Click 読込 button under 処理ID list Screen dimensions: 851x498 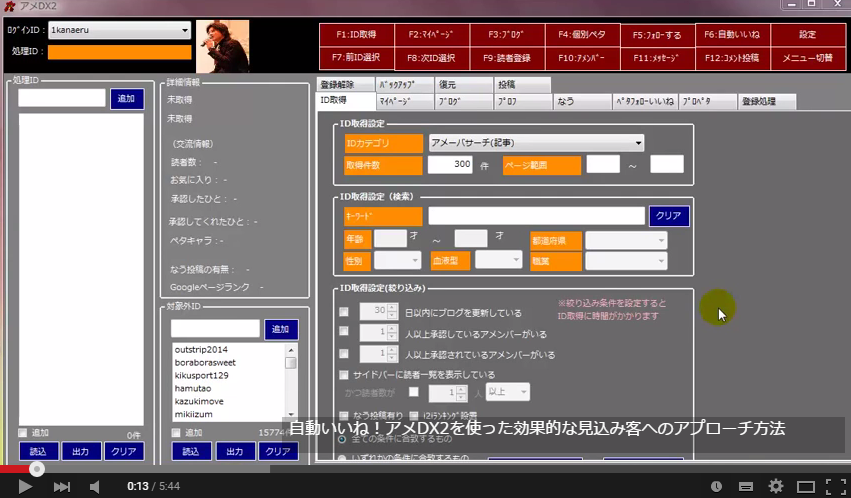39,451
